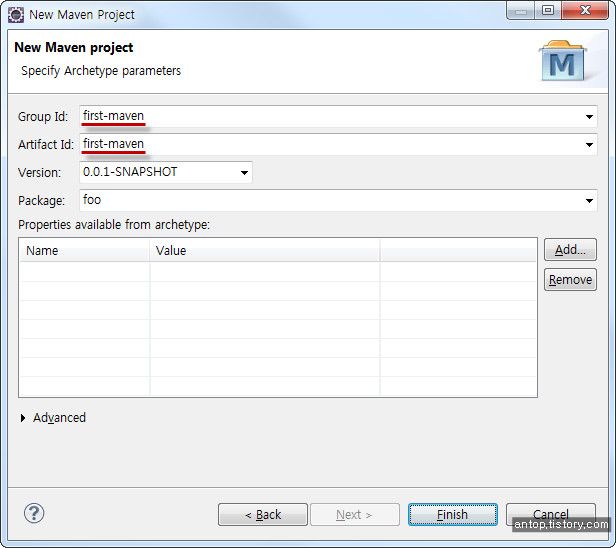Open the Package dropdown arrow
616x548 pixels.
[x=589, y=201]
